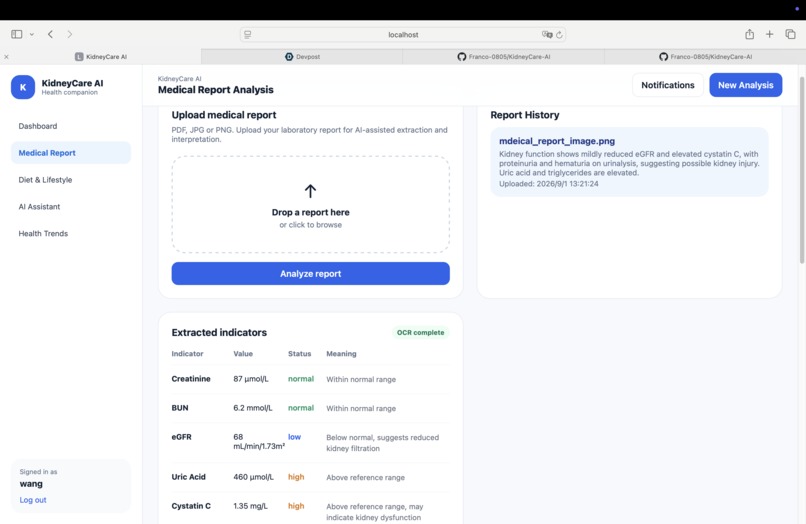The height and width of the screenshot is (524, 806).
Task: Close the KidneyCare AI tab
Action: (6, 57)
